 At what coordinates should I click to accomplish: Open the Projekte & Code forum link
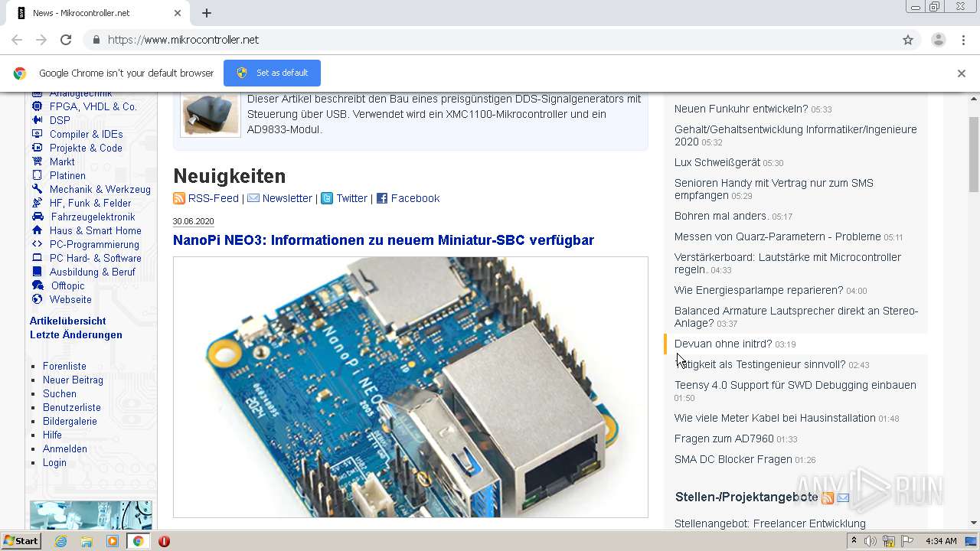point(86,148)
